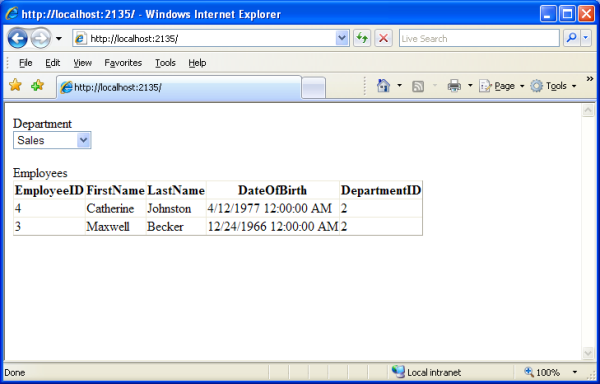The width and height of the screenshot is (600, 384).
Task: Refresh the page with green arrows icon
Action: (362, 38)
